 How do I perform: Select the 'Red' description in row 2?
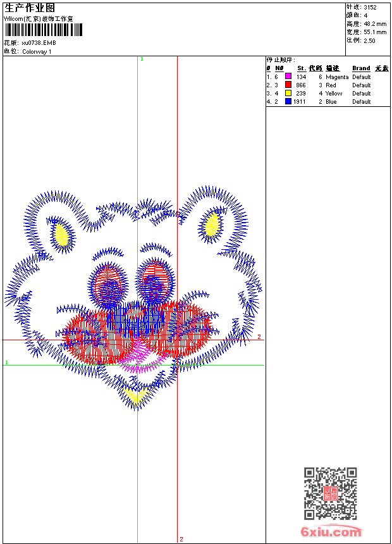pos(331,85)
